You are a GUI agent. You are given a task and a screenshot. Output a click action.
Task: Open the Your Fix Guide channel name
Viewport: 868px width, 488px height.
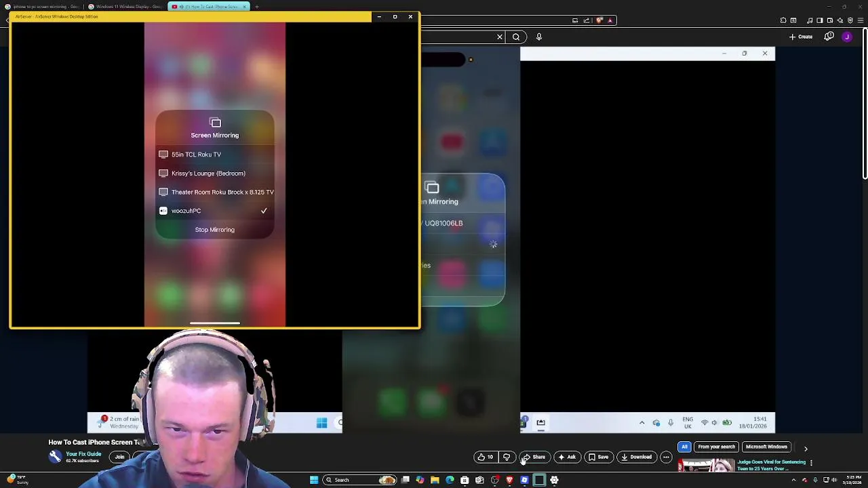[x=83, y=454]
